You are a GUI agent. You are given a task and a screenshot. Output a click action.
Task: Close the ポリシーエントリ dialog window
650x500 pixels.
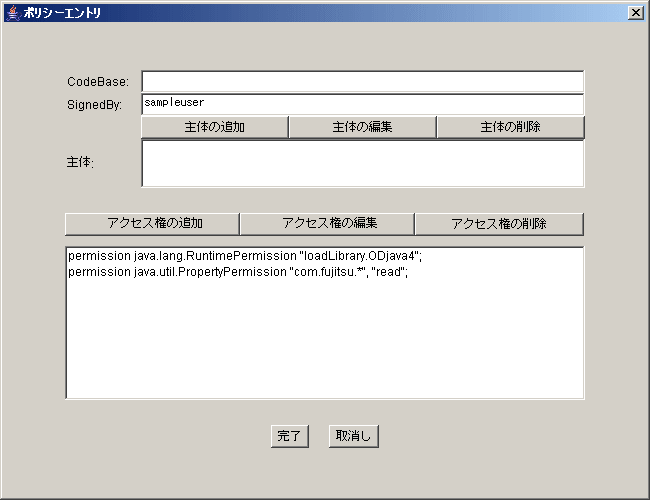pyautogui.click(x=636, y=12)
